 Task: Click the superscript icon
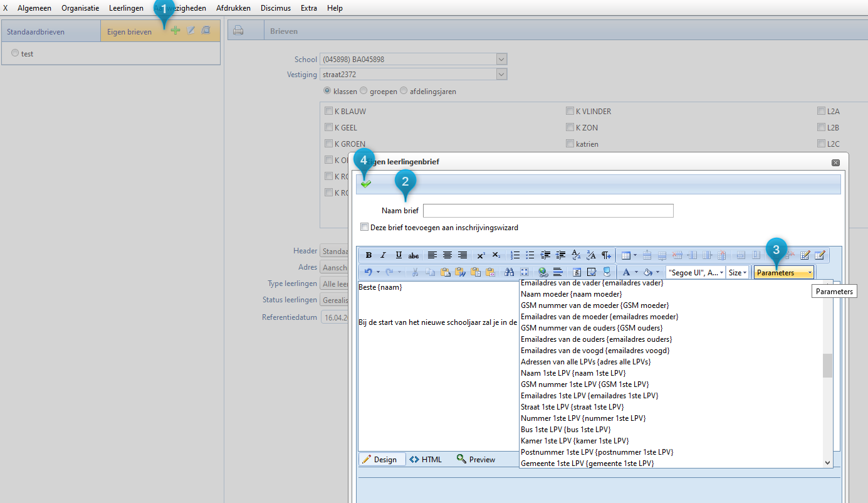point(481,255)
